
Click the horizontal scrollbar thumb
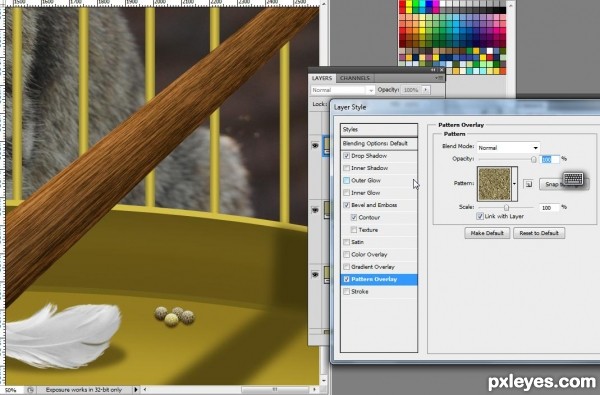point(274,390)
